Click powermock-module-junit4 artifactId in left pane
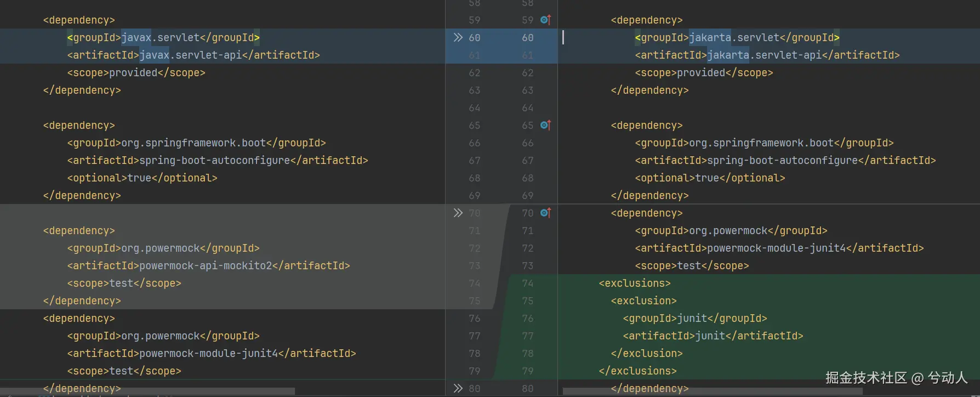980x397 pixels. [212, 353]
